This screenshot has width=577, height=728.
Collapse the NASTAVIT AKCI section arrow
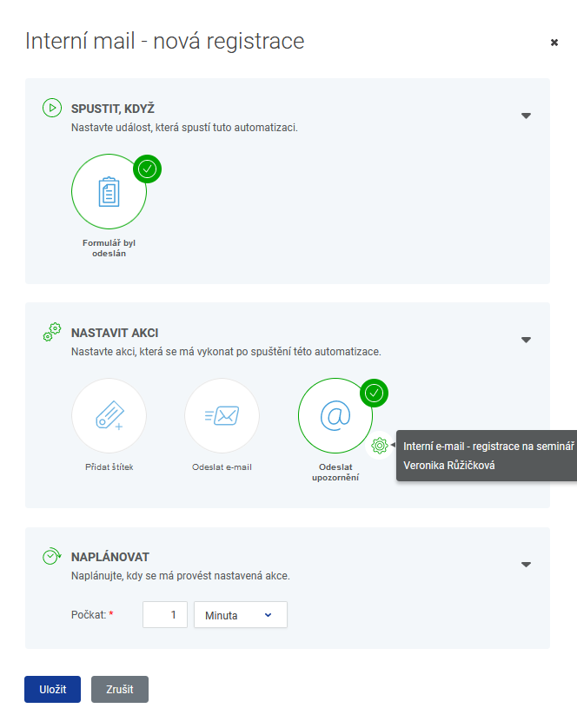tap(526, 340)
